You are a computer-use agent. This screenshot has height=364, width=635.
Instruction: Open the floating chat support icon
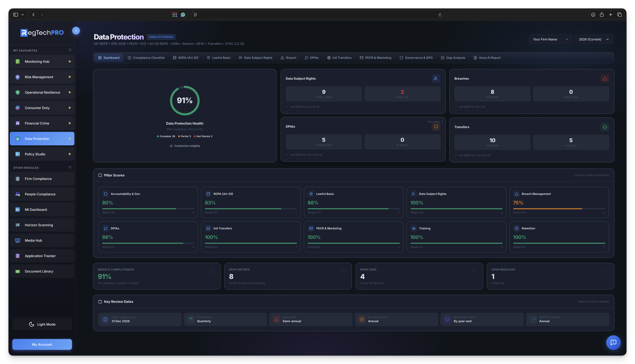[613, 343]
